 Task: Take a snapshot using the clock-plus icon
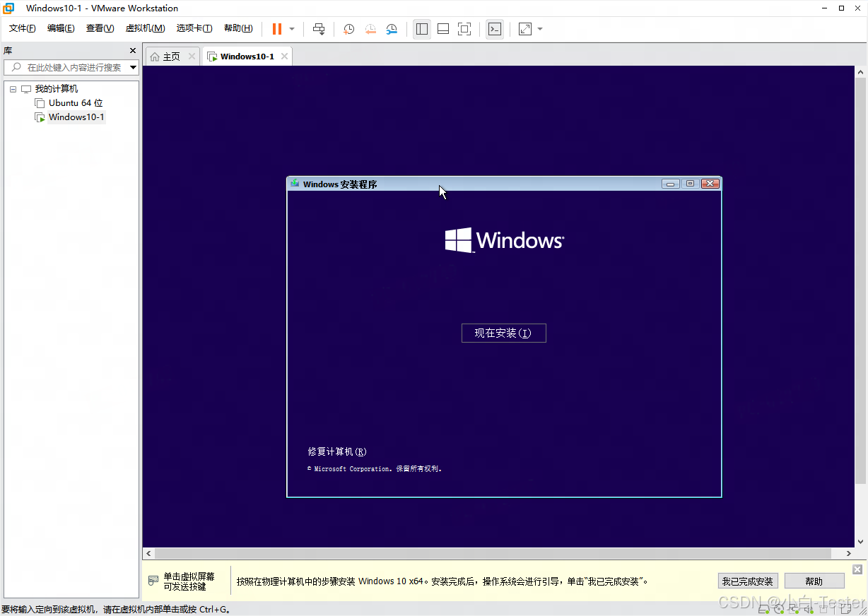point(349,29)
